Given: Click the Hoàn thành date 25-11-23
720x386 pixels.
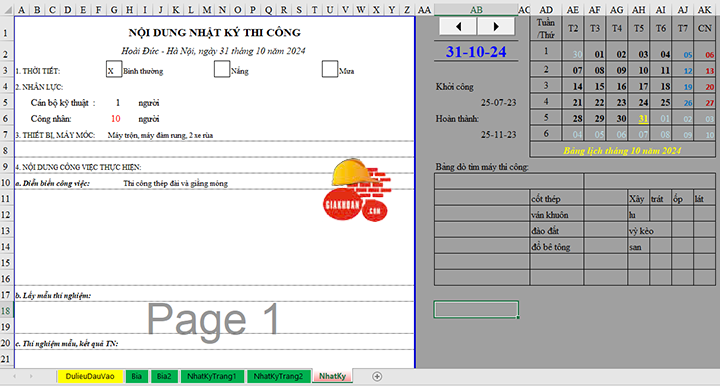Looking at the screenshot, I should 498,134.
